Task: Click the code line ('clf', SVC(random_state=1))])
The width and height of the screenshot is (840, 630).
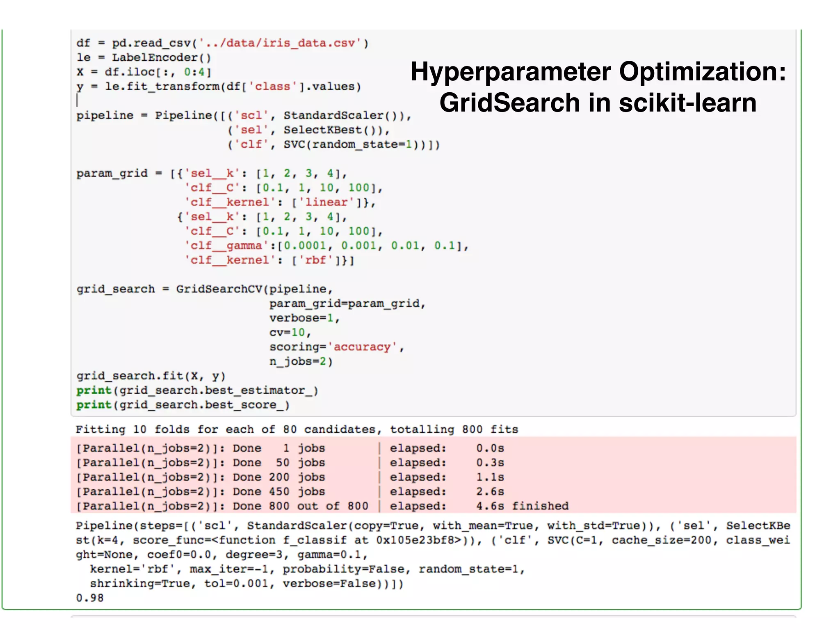Action: [334, 144]
